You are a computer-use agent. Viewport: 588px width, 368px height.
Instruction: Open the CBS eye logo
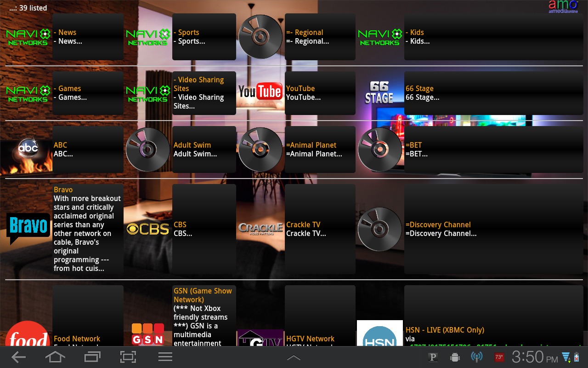[x=148, y=229]
